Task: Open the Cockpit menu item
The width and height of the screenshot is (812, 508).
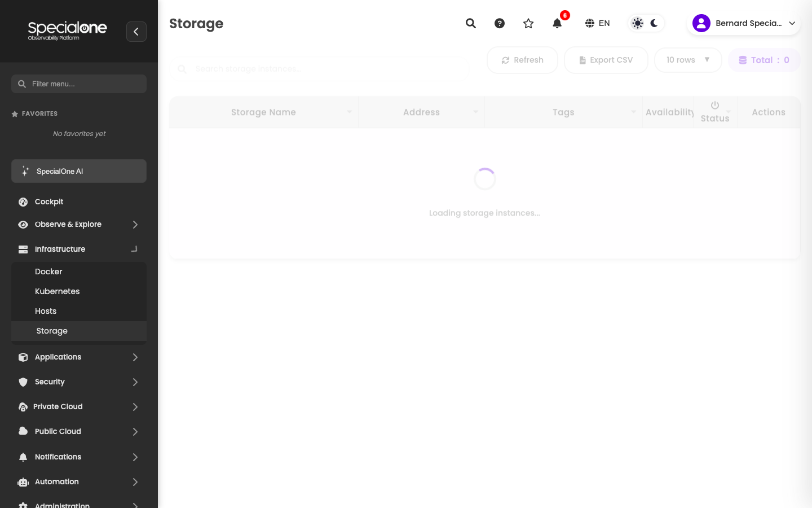Action: (79, 202)
